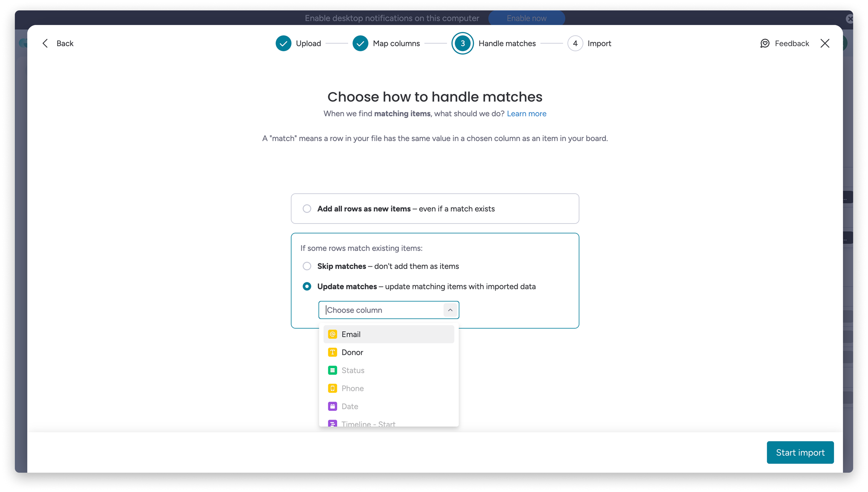This screenshot has width=868, height=492.
Task: Select the Skip matches radio button
Action: (x=307, y=266)
